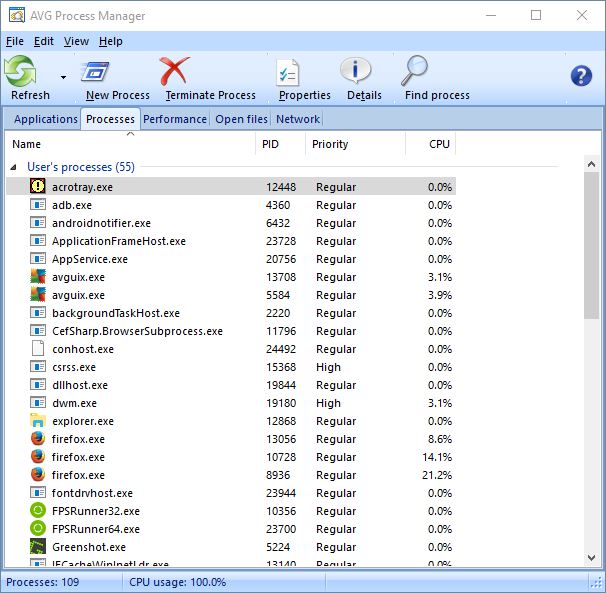606x593 pixels.
Task: Select the backgroundTaskHost.exe process
Action: pyautogui.click(x=231, y=313)
